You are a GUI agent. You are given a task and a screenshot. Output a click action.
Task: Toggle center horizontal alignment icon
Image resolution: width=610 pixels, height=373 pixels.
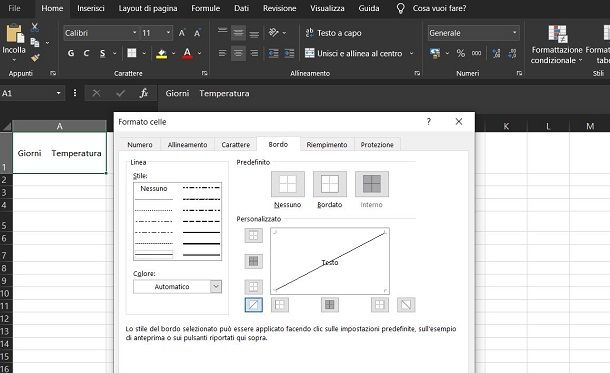(x=238, y=53)
